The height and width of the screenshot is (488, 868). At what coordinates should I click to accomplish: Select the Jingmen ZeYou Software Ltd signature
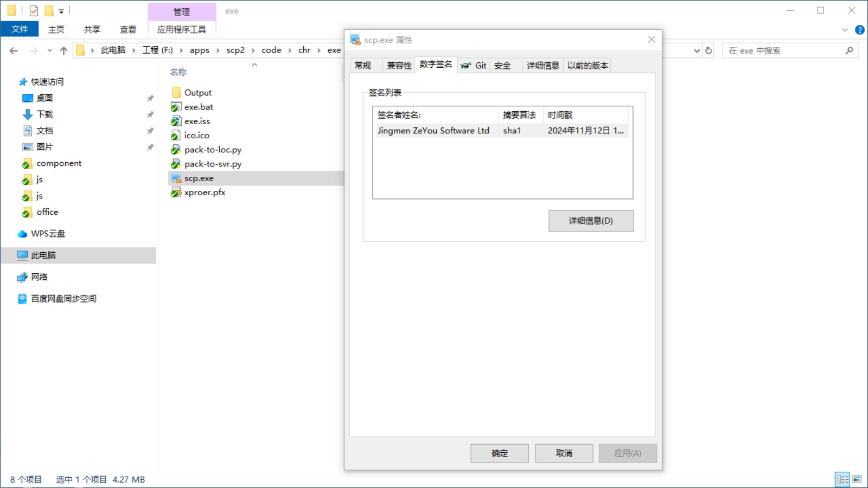(x=433, y=131)
